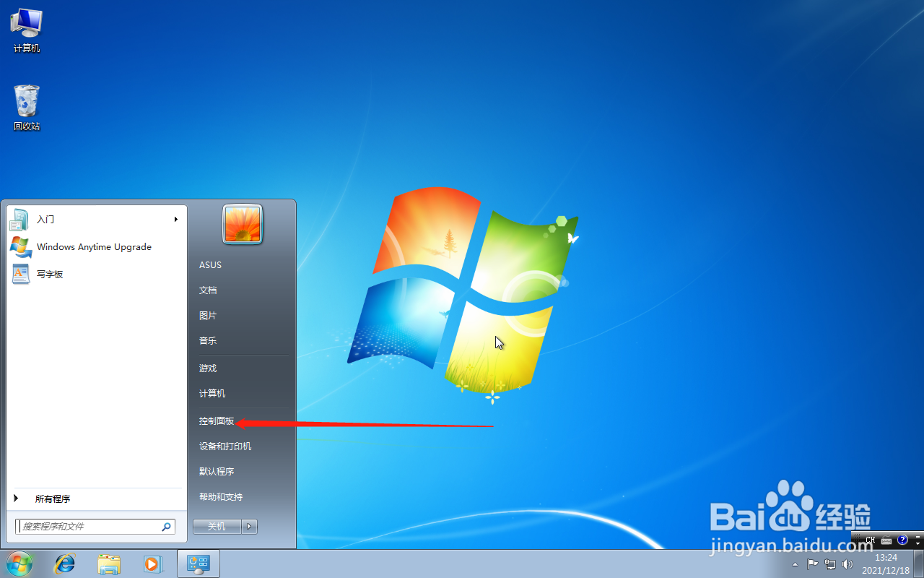Viewport: 924px width, 578px height.
Task: Click the user account picture atop the Start menu
Action: click(242, 224)
